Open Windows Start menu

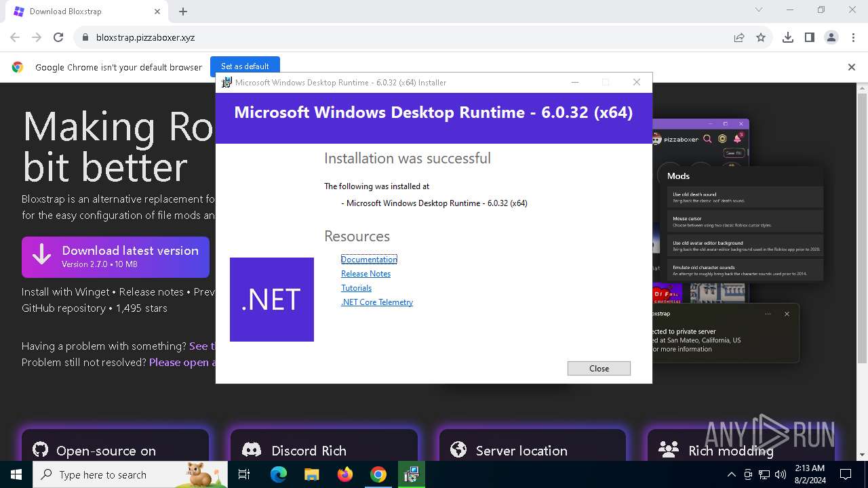coord(16,474)
